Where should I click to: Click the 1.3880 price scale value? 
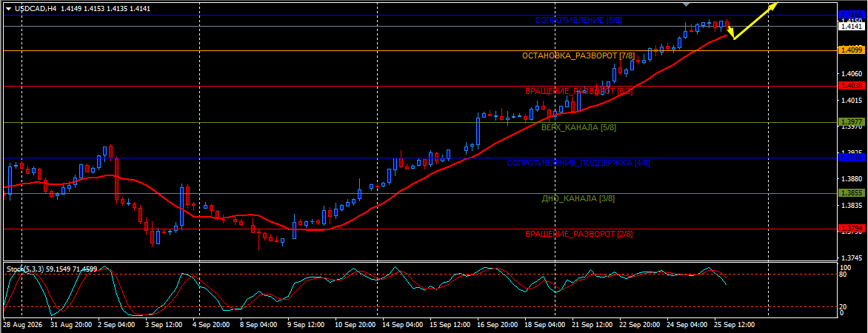(x=852, y=179)
